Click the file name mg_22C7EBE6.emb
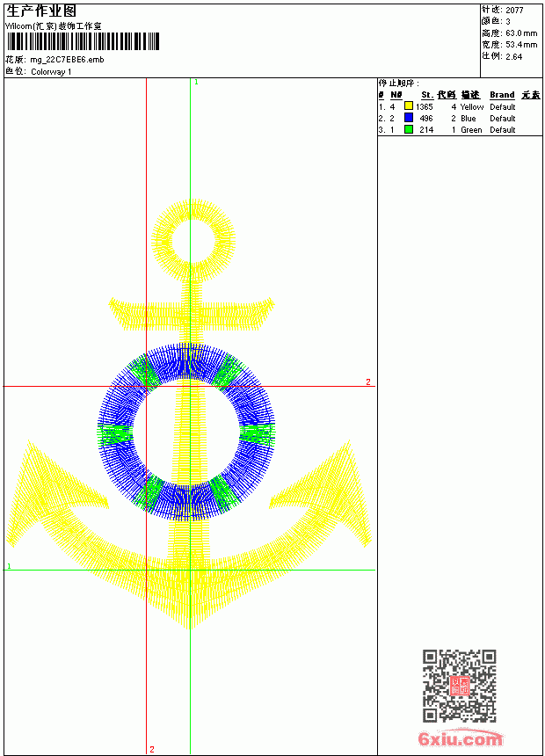Image resolution: width=545 pixels, height=756 pixels. click(67, 60)
